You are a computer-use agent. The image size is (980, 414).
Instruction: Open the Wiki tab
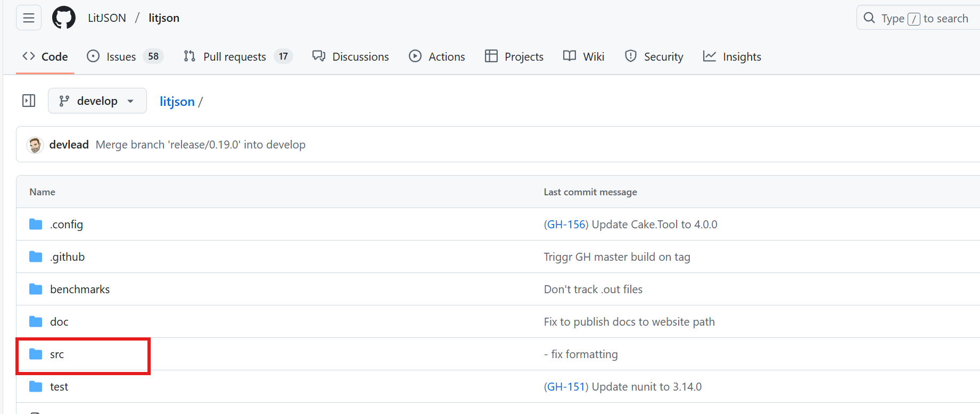[x=584, y=56]
